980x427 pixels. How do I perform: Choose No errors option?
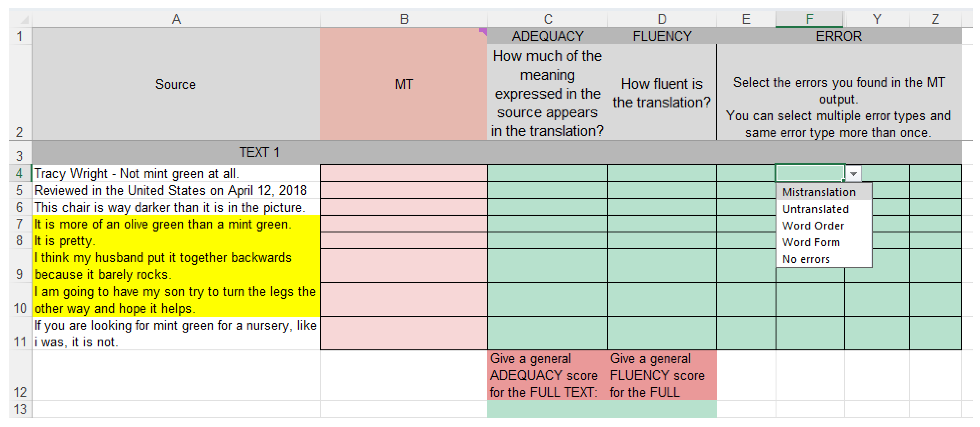point(806,259)
